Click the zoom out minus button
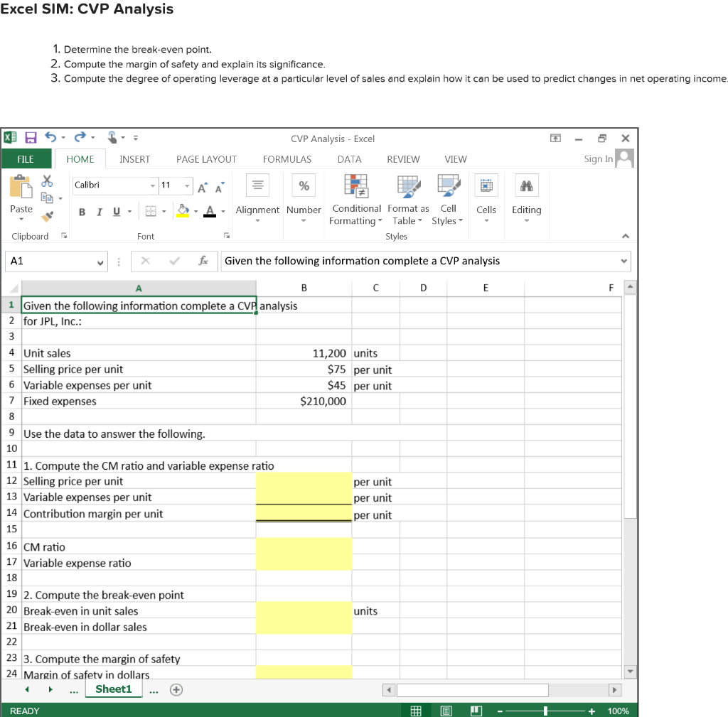 click(500, 711)
